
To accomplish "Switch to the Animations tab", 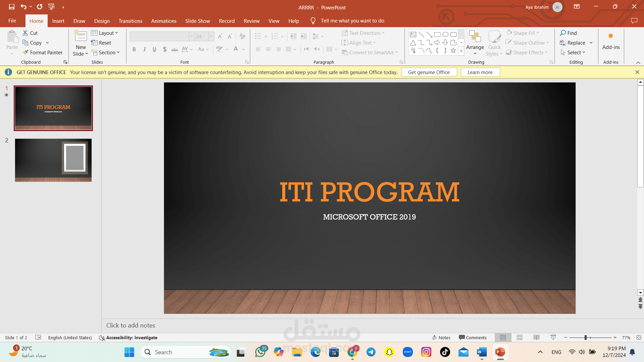I will (164, 21).
